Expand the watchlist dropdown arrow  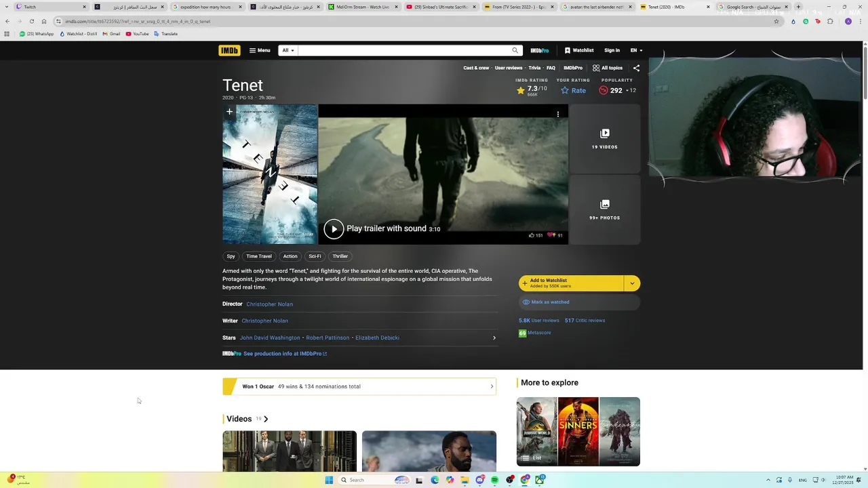tap(632, 283)
